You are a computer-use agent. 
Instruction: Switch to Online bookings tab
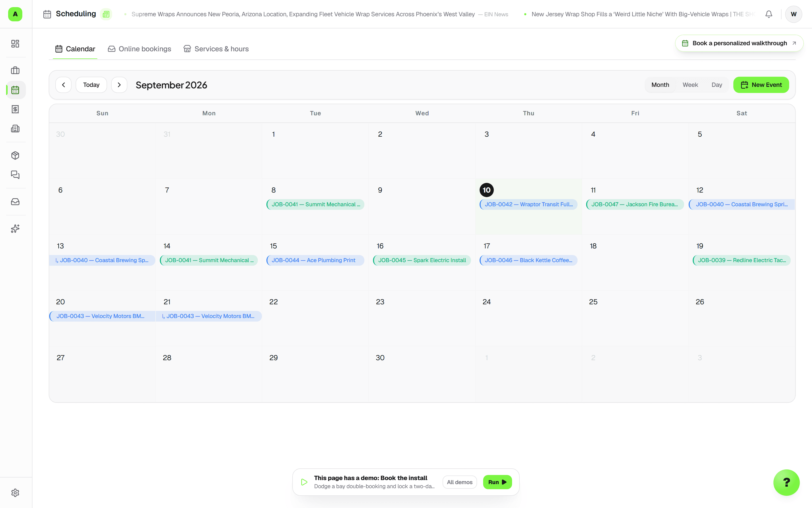click(x=139, y=49)
